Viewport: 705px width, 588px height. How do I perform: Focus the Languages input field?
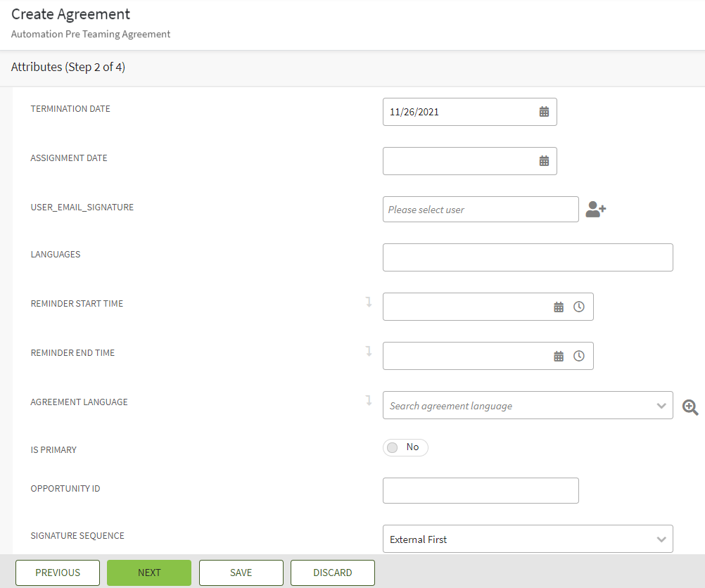[528, 257]
